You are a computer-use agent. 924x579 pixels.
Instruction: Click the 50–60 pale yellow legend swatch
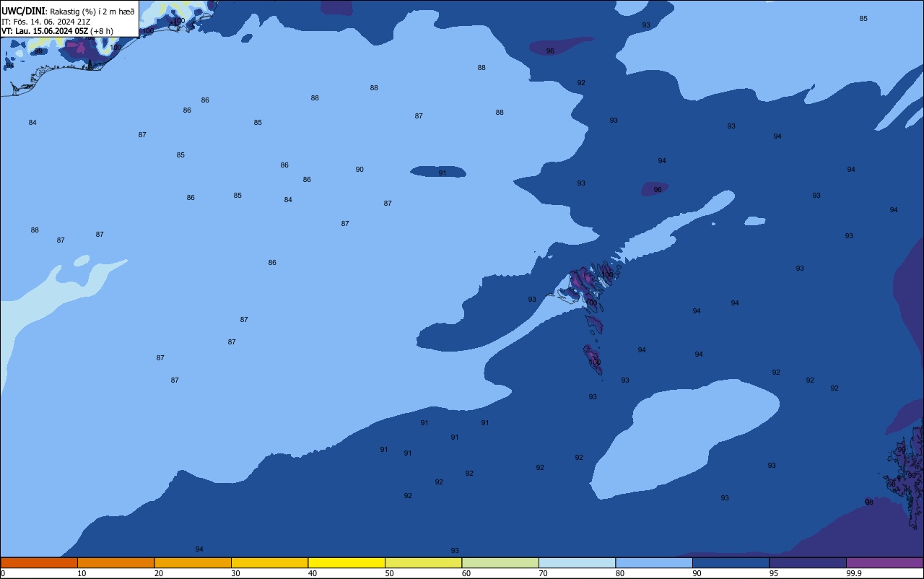click(x=423, y=562)
